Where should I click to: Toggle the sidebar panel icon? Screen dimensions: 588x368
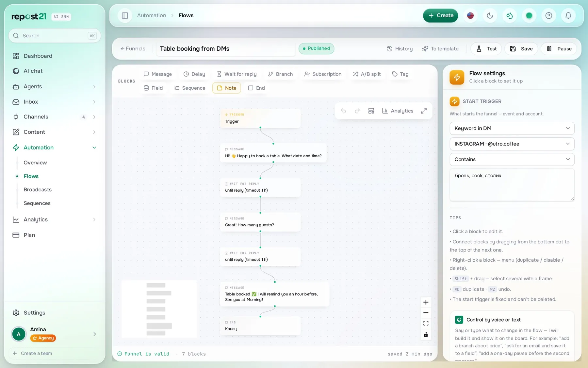pos(125,15)
